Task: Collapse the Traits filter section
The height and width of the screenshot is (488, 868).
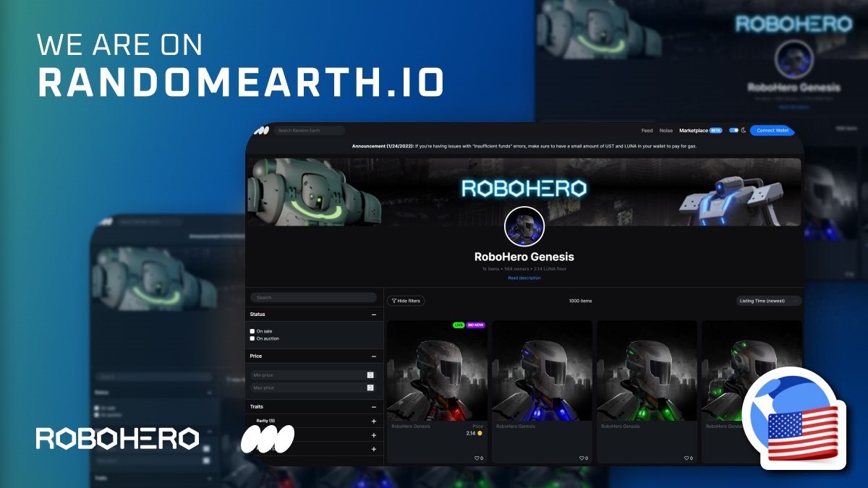Action: pos(374,407)
